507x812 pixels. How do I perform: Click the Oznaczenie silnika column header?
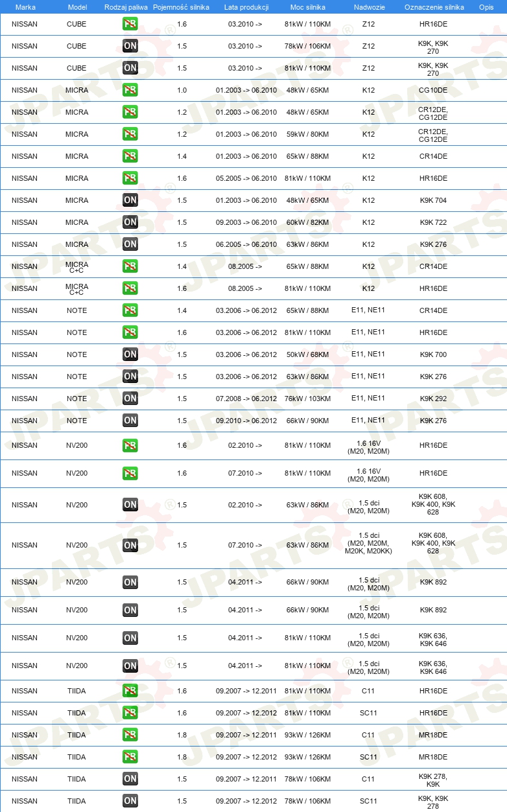tap(434, 7)
